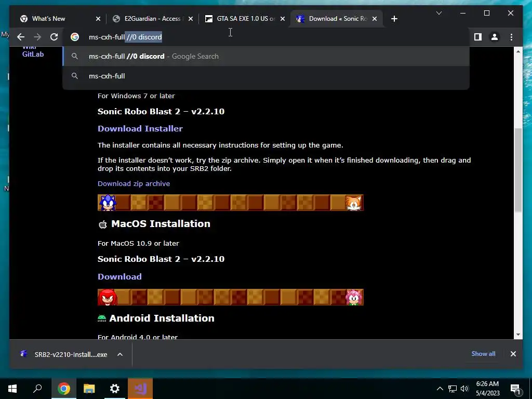Click Show all downloads
Image resolution: width=532 pixels, height=399 pixels.
point(483,353)
